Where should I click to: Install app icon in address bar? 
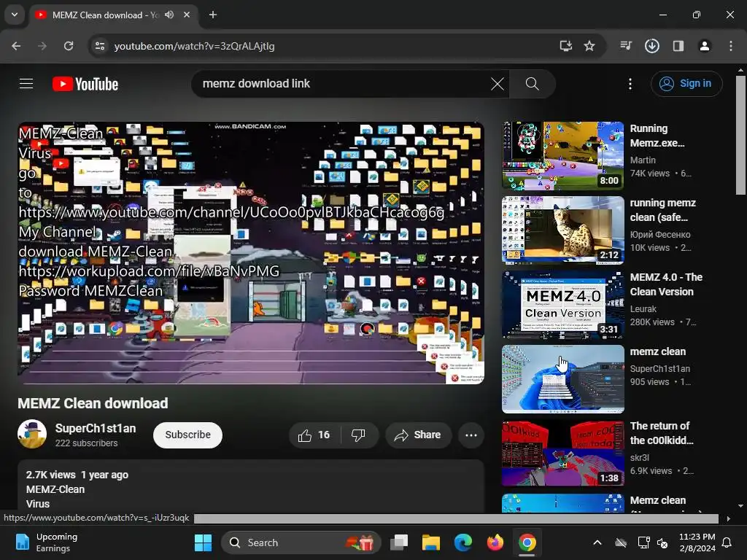click(x=565, y=46)
